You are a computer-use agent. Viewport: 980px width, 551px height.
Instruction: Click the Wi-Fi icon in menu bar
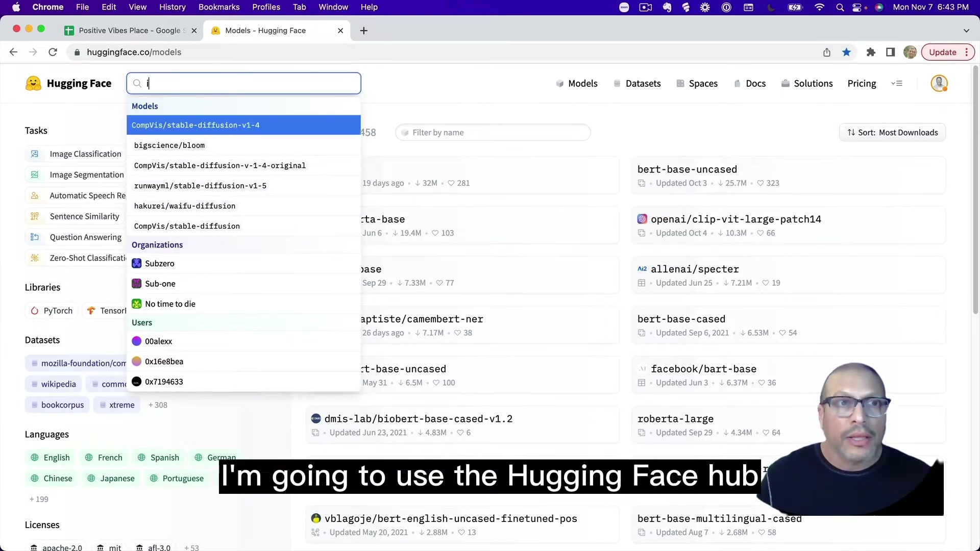point(820,7)
